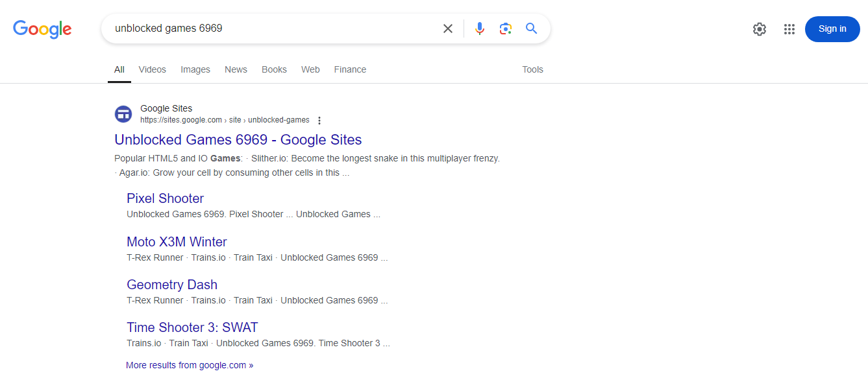Open Search by image camera icon
868x378 pixels.
(x=506, y=29)
